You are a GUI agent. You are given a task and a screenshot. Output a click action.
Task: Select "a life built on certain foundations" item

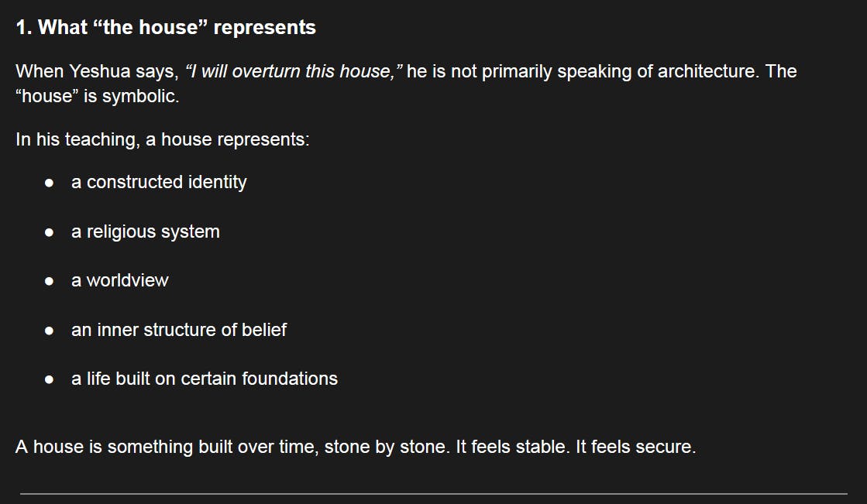pyautogui.click(x=205, y=379)
